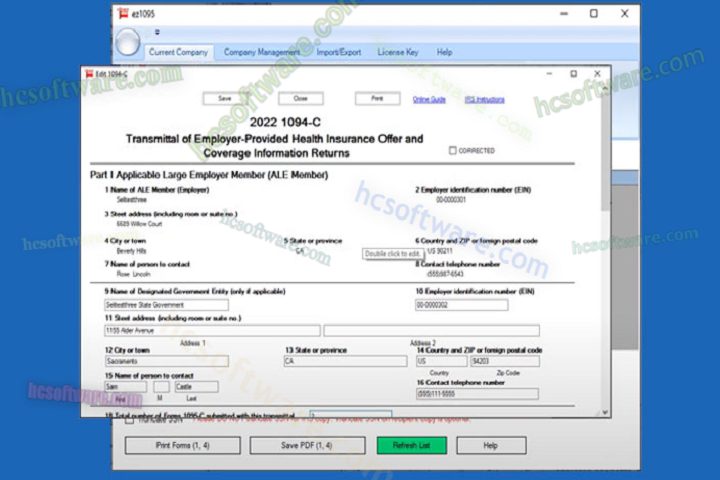Select the License Key tab
Viewport: 720px width, 480px height.
[398, 52]
